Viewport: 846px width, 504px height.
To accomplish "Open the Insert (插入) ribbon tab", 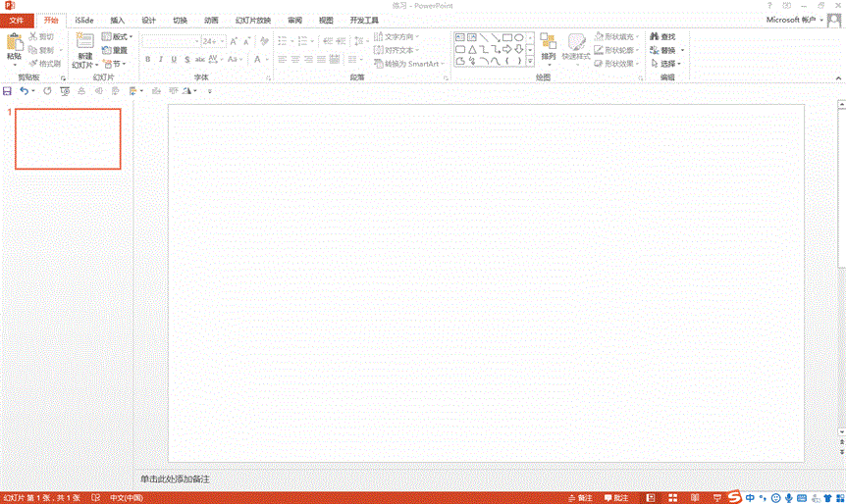I will [118, 20].
